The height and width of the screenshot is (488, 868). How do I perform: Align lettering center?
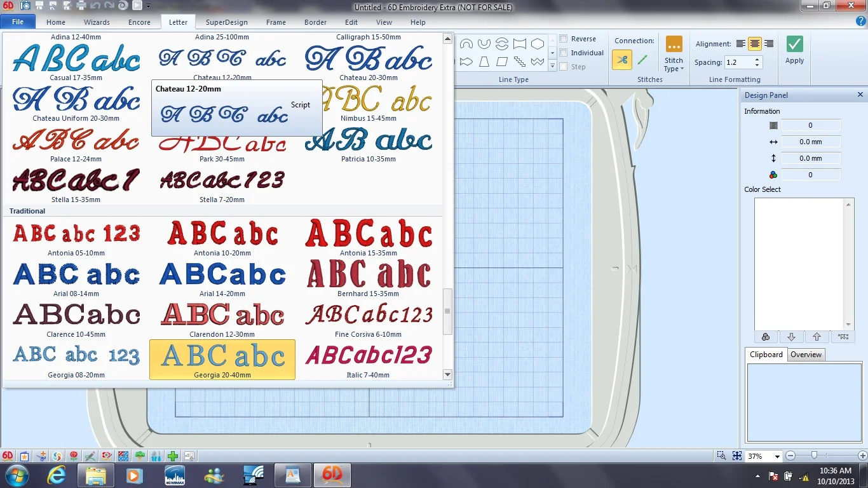755,44
